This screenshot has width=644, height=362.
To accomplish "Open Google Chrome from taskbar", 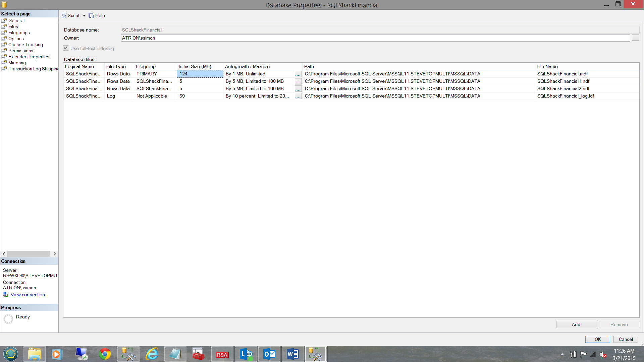I will click(105, 354).
